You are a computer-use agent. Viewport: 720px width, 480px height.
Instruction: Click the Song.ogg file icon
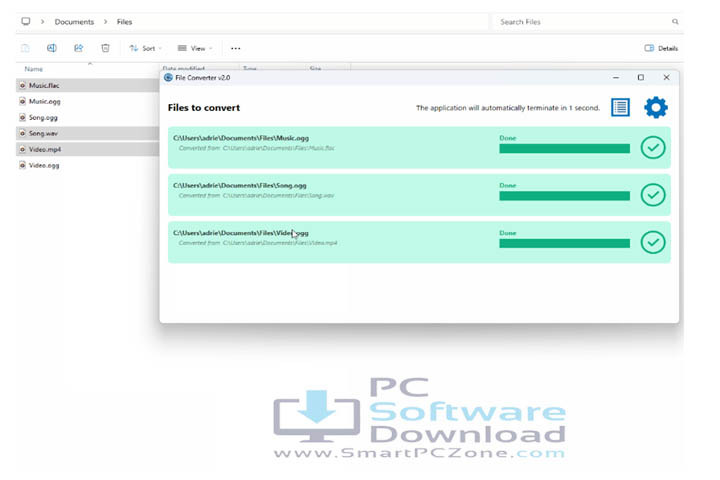22,118
